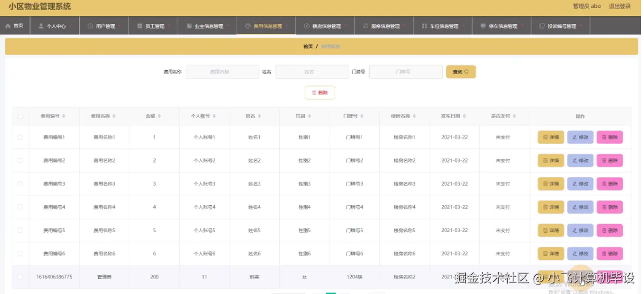Edit the 费用编号5 row using 修改

tap(580, 230)
